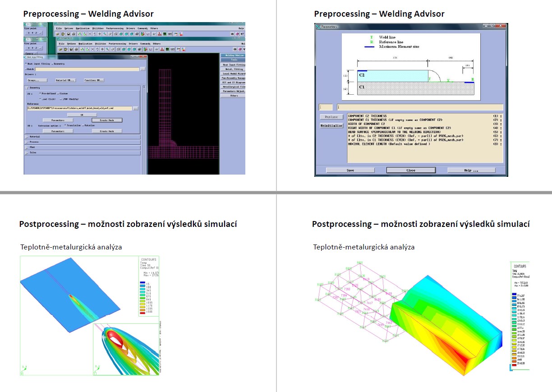Click Replace in the Parameters window
552x392 pixels.
[331, 117]
